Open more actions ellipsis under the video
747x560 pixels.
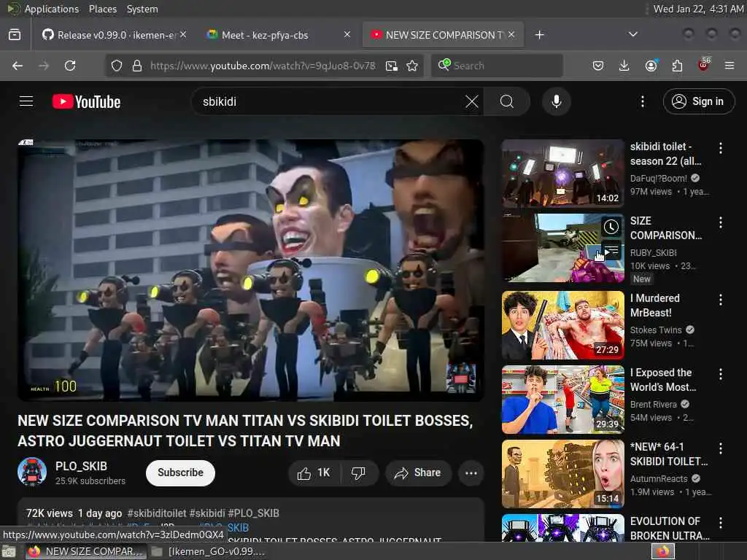(471, 472)
